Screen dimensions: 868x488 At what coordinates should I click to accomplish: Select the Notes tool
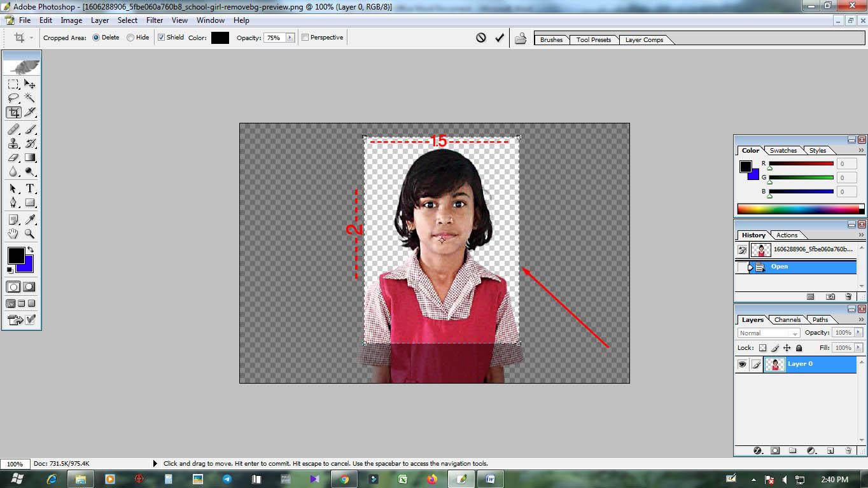[13, 220]
